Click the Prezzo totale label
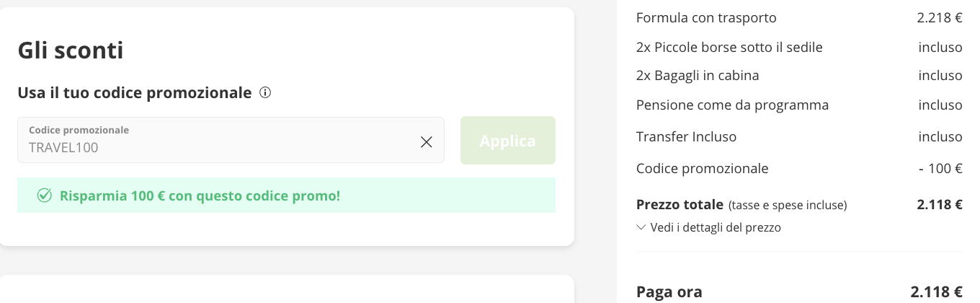Viewport: 980px width, 303px height. [x=680, y=205]
